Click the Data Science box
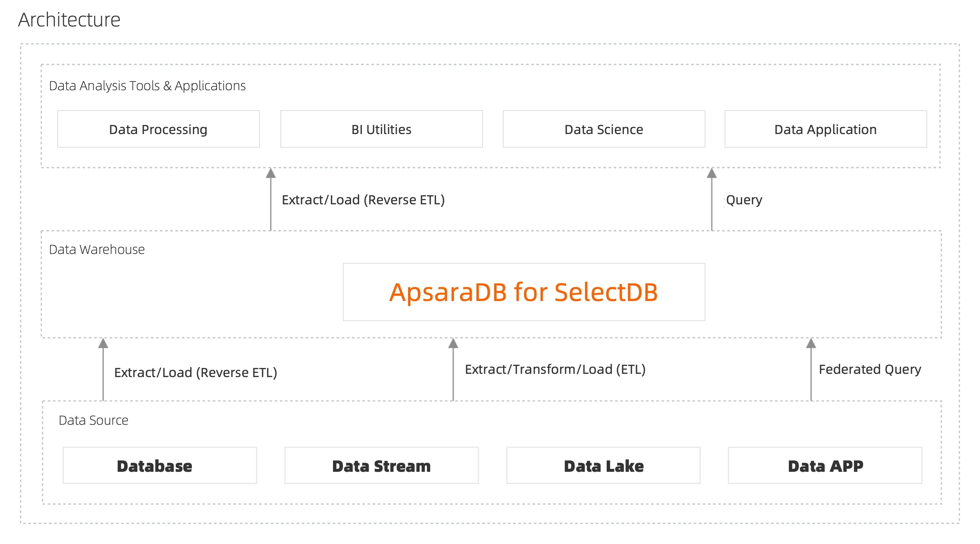This screenshot has height=544, width=980. [604, 129]
